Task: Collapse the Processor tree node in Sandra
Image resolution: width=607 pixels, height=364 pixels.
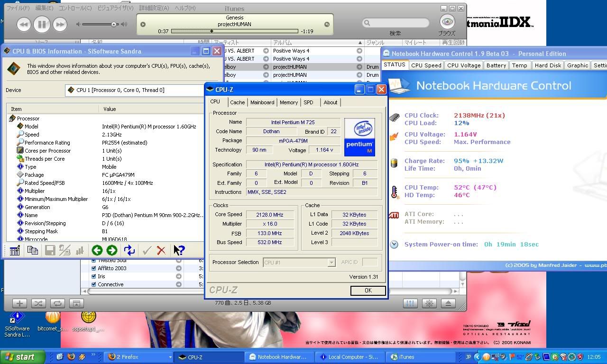Action: pyautogui.click(x=12, y=118)
